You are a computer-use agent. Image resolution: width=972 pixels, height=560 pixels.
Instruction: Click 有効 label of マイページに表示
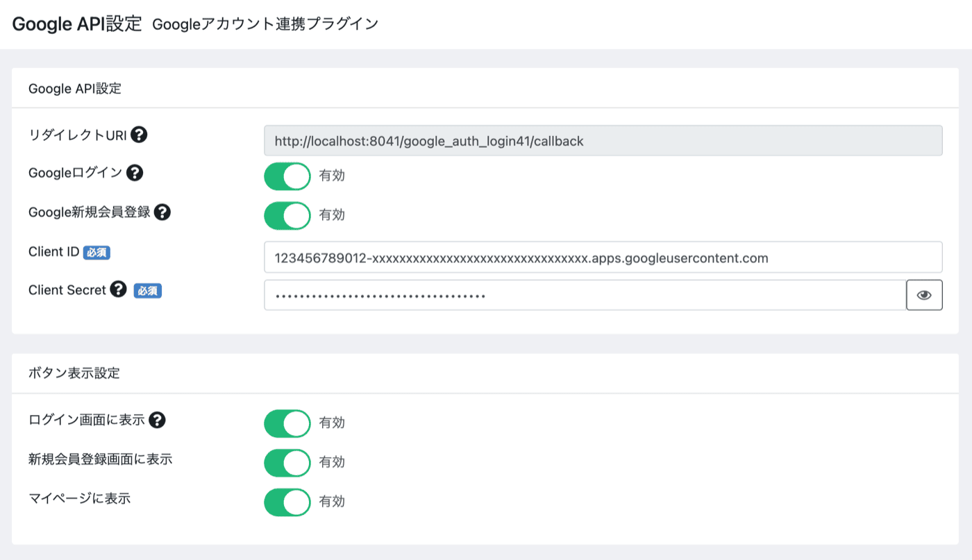(332, 501)
